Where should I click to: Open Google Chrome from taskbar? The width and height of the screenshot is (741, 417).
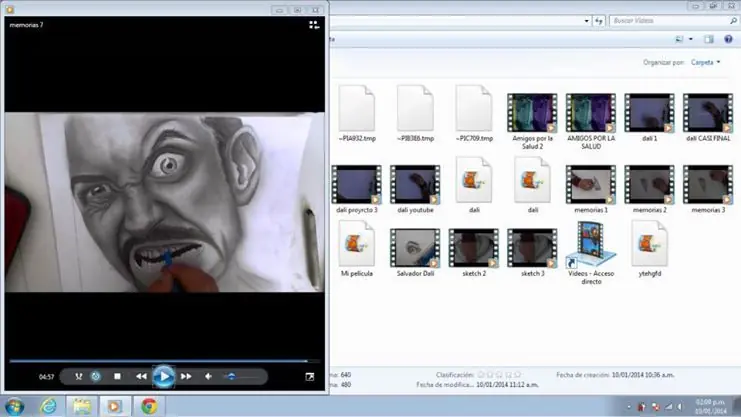coord(149,407)
